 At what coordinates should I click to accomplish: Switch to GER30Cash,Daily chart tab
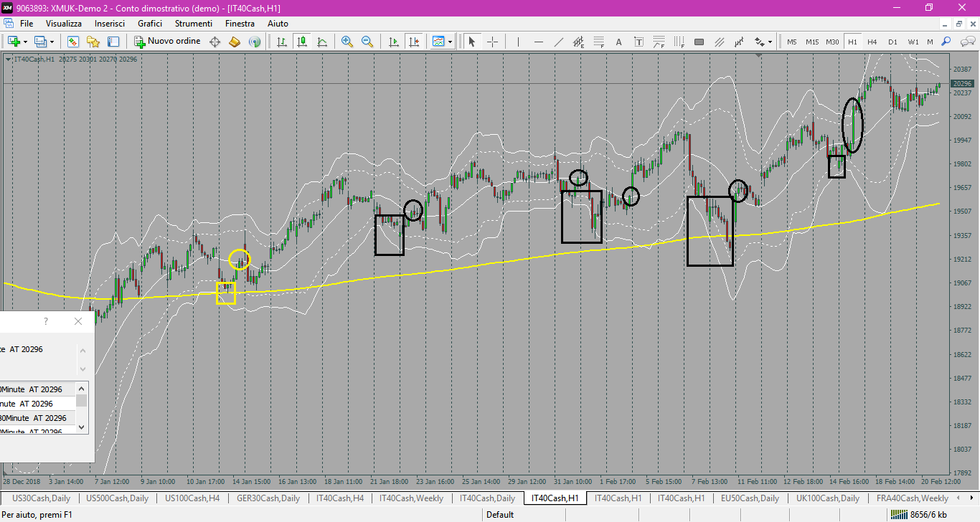pos(268,498)
